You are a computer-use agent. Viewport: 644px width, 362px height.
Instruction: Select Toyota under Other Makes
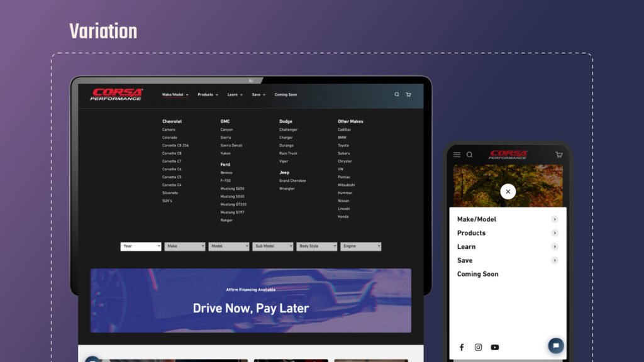coord(343,145)
